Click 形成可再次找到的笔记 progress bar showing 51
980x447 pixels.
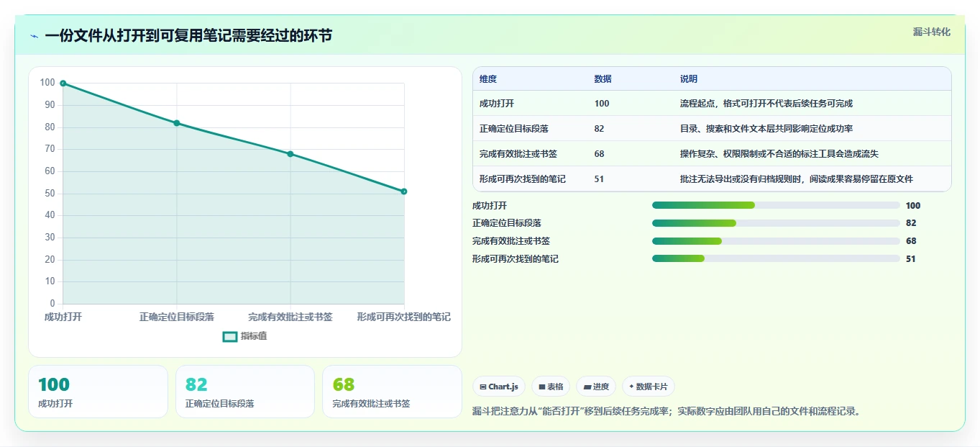coord(776,258)
